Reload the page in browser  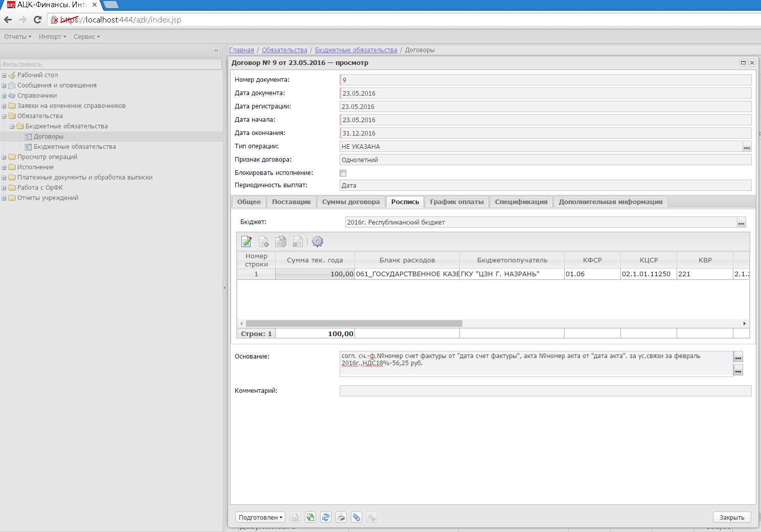(x=37, y=19)
